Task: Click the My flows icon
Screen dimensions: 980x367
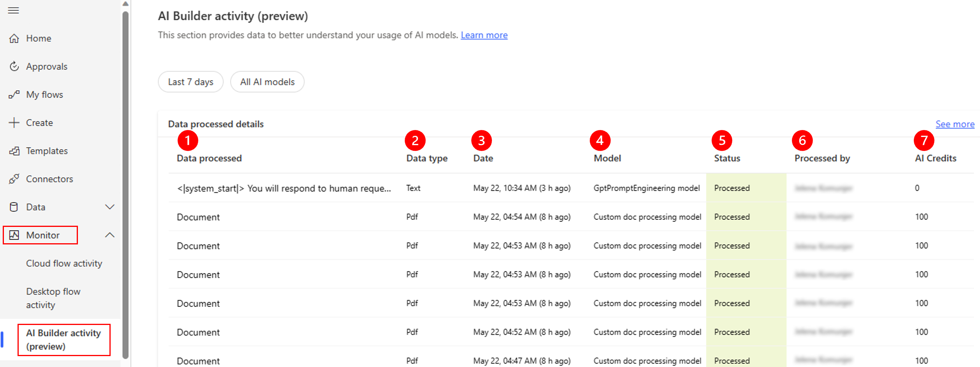Action: (x=14, y=95)
